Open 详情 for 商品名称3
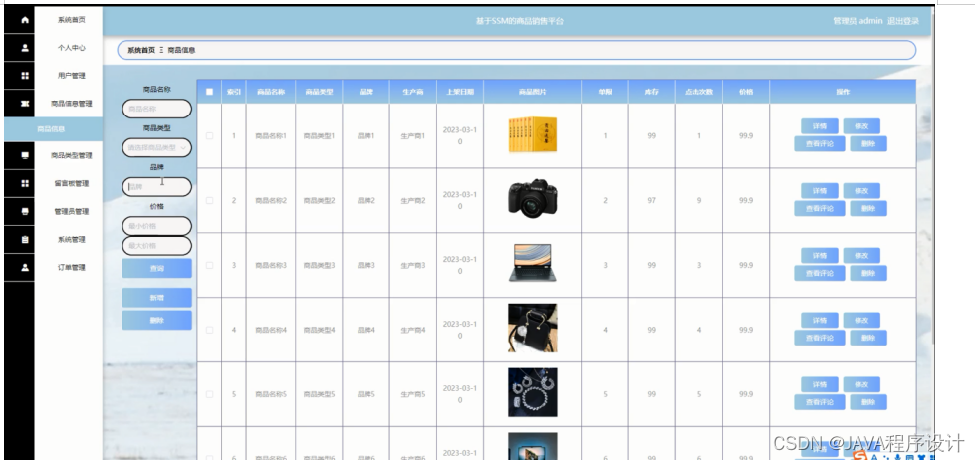Screen dimensions: 980x462 tap(820, 255)
